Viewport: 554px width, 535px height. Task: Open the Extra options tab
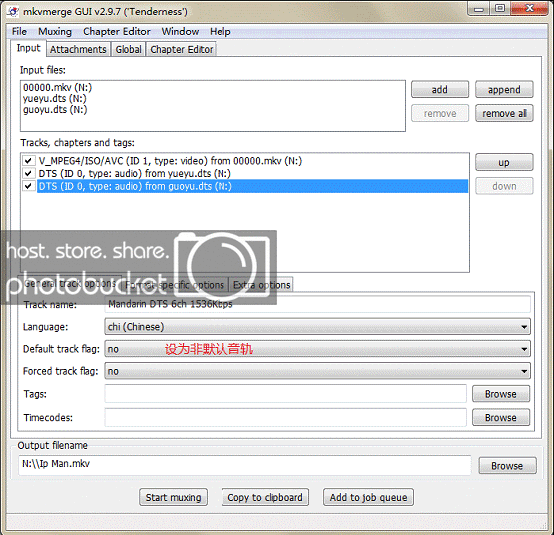pyautogui.click(x=261, y=285)
